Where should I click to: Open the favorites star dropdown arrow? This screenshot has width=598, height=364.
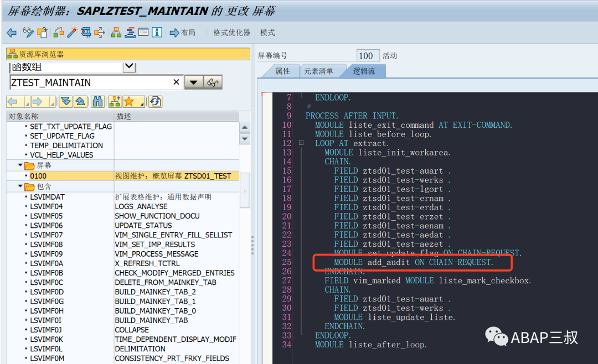(x=142, y=103)
